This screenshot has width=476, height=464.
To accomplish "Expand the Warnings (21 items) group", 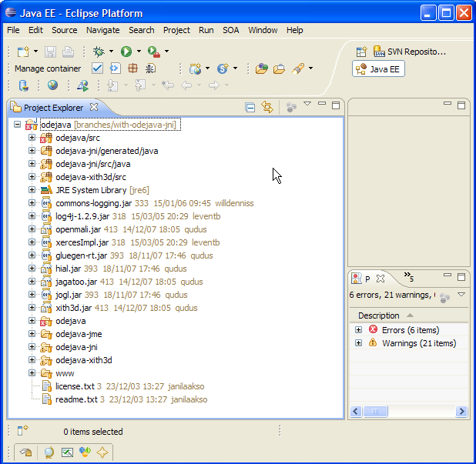I will [358, 343].
